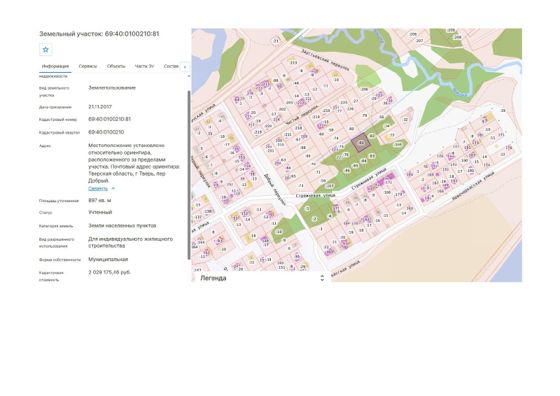560x396 pixels.
Task: Open the Состав tab
Action: [x=171, y=66]
